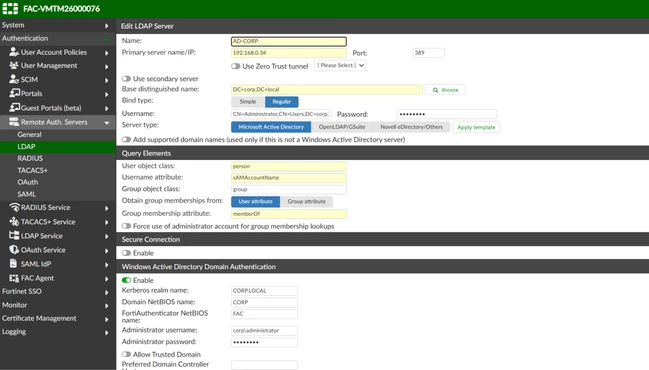Click the bind Username field

[281, 114]
